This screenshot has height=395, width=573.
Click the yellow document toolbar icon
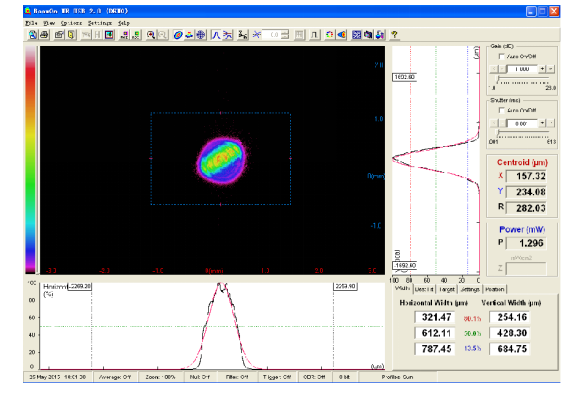coord(71,35)
